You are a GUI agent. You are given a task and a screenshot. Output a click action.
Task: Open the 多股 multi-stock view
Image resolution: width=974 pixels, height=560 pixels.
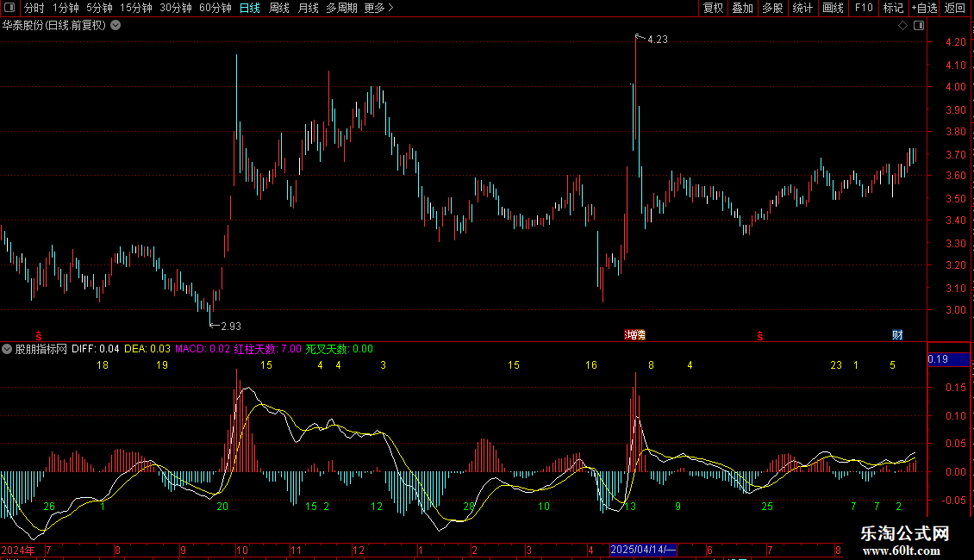[773, 8]
